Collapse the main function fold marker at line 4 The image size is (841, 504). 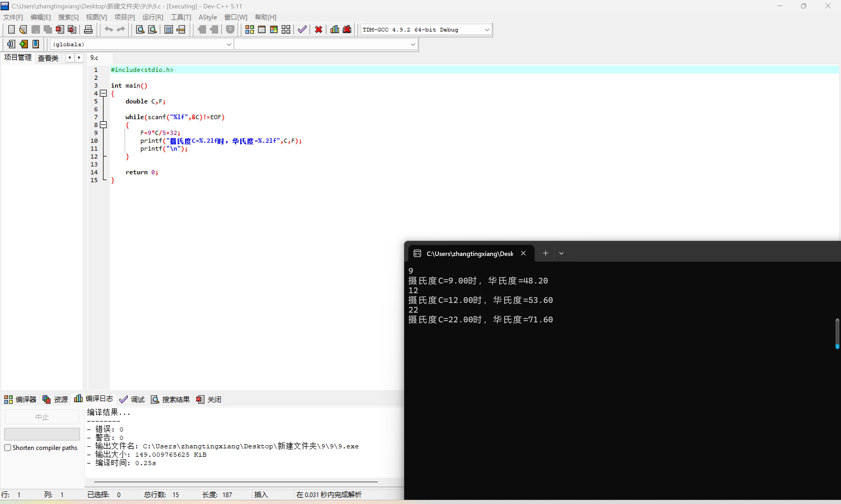103,93
